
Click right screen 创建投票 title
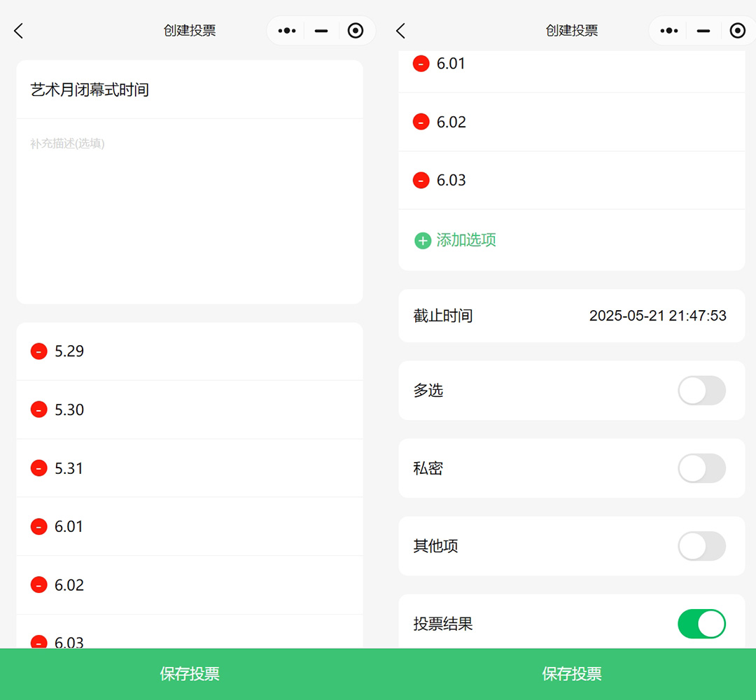pos(572,31)
